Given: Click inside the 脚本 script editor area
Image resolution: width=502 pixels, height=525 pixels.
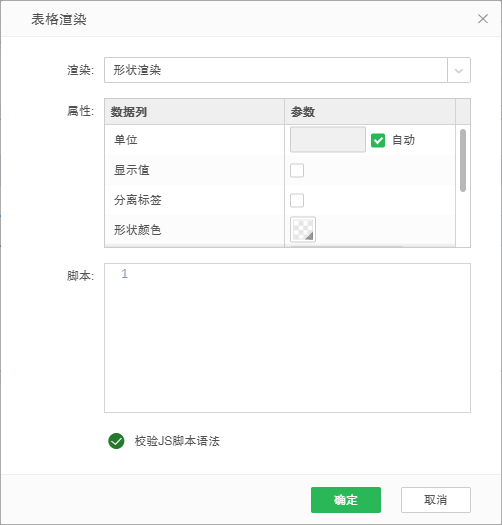Looking at the screenshot, I should [287, 338].
